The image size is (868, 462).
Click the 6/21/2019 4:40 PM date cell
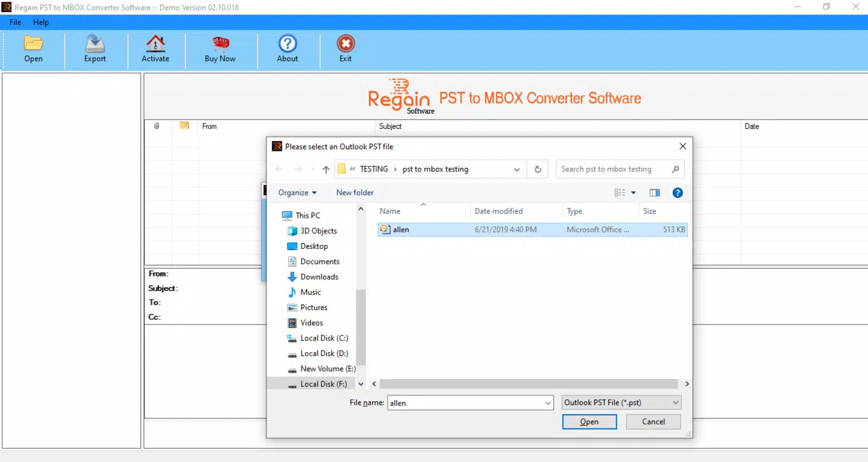click(x=506, y=230)
